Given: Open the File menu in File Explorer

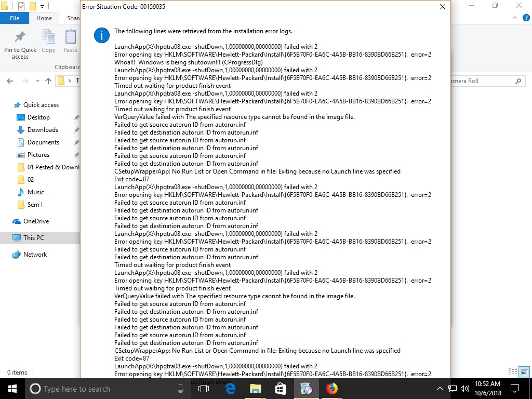Looking at the screenshot, I should tap(15, 18).
